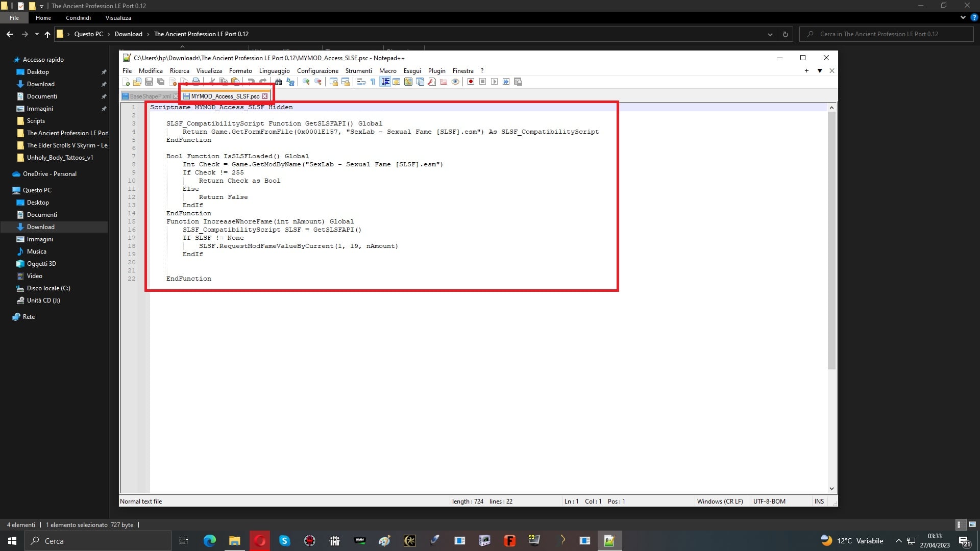Toggle the Function List panel
980x551 pixels.
pyautogui.click(x=432, y=82)
